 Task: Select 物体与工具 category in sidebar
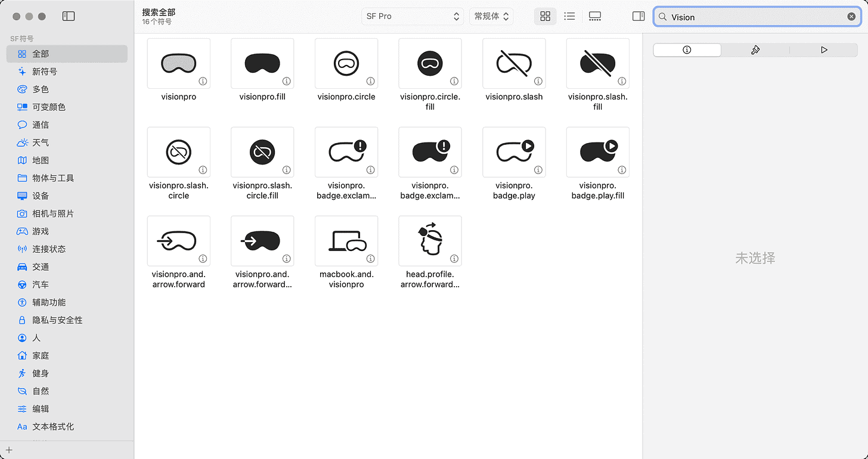[67, 178]
